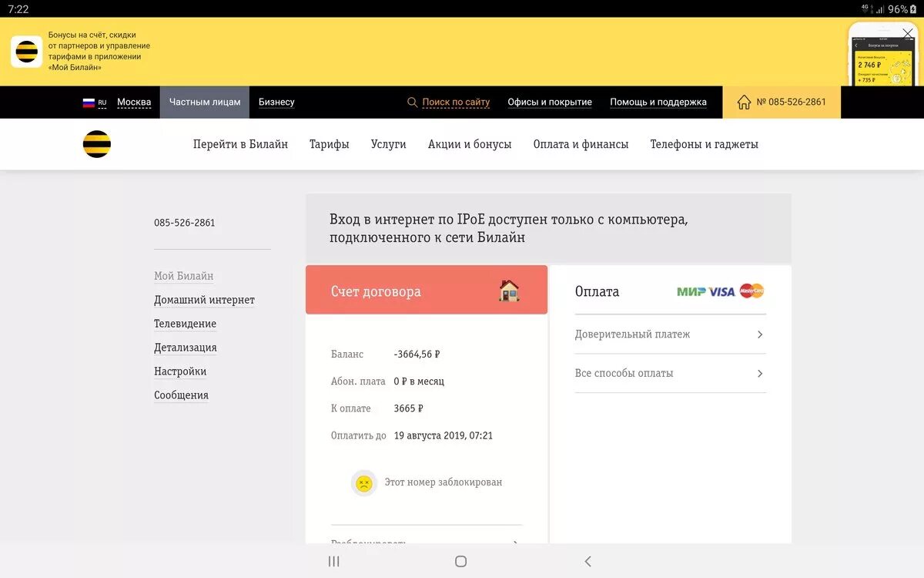Tap Android home button

[x=460, y=561]
